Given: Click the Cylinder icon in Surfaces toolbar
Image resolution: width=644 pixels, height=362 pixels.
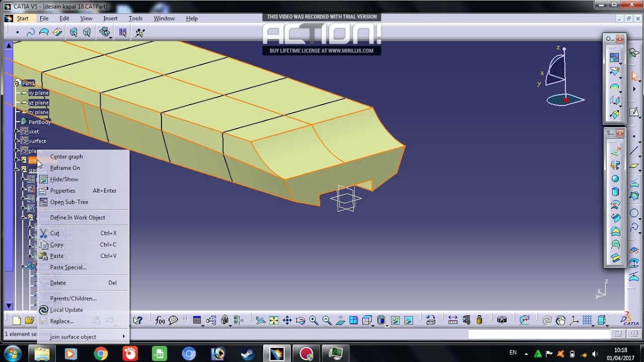Looking at the screenshot, I should coord(615,192).
